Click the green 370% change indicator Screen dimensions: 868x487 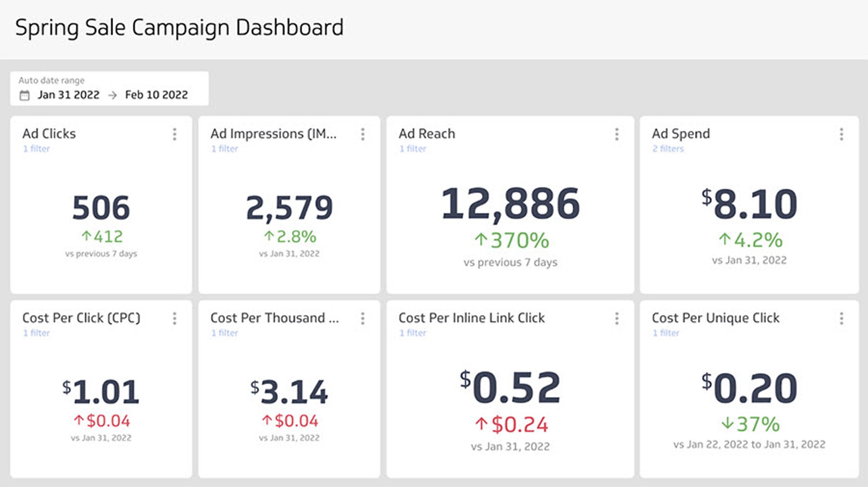(x=511, y=241)
